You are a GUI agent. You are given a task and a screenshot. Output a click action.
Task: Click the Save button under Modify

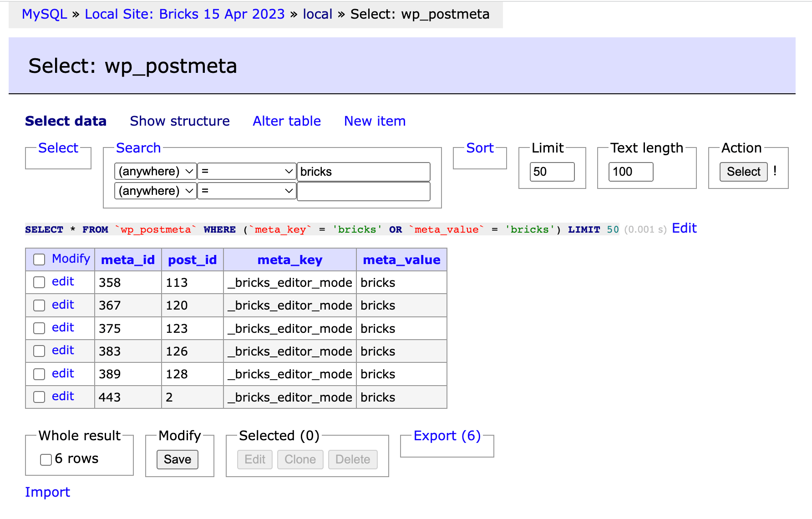coord(178,459)
